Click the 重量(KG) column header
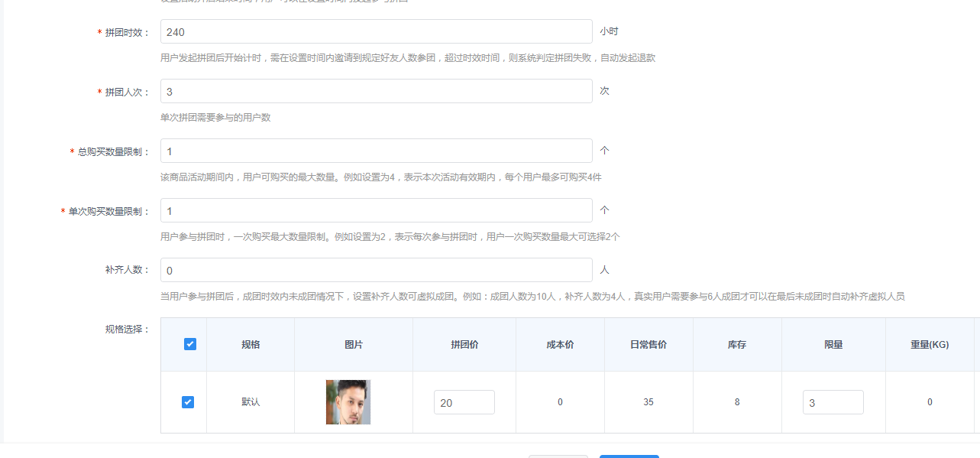 (930, 345)
